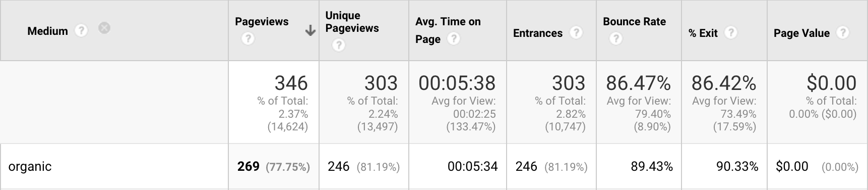Sort by the Bounce Rate column header
Screen dimensions: 868x190
click(634, 22)
